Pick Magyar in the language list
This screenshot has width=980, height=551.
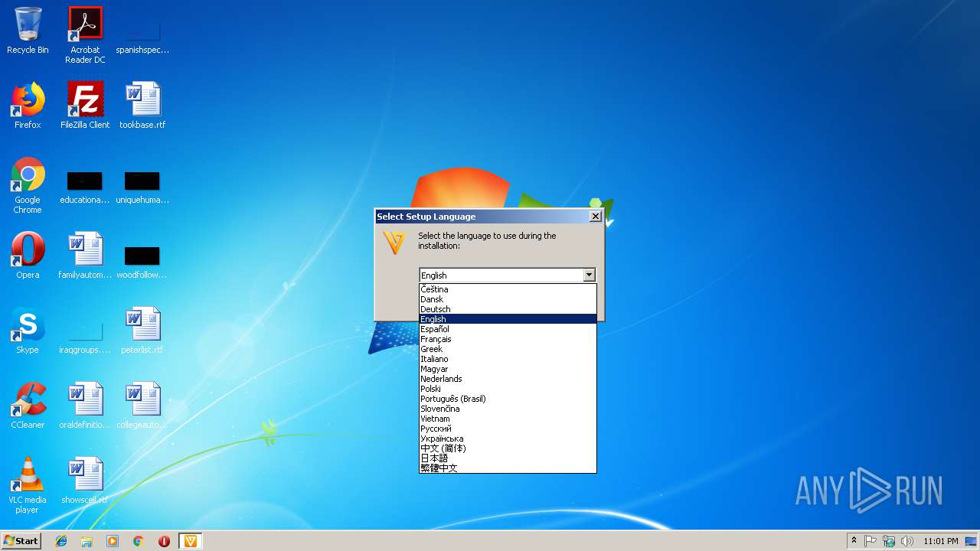[508, 369]
